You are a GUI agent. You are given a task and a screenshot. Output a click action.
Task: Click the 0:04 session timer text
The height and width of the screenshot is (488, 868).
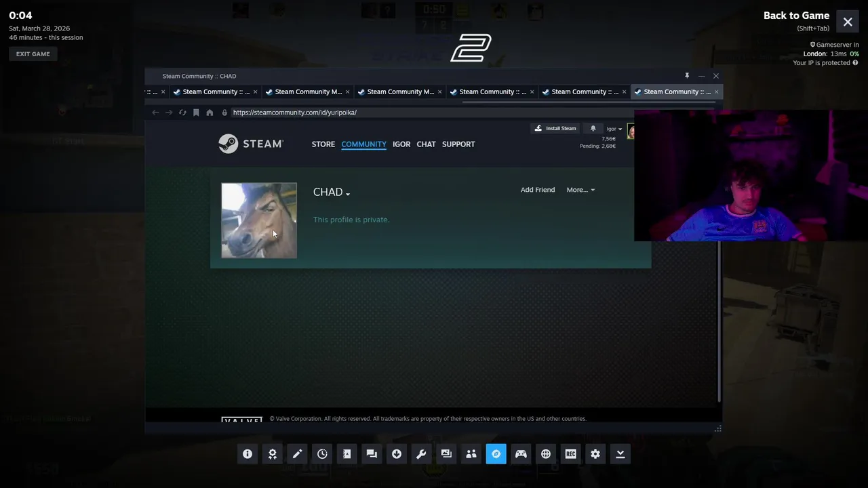pyautogui.click(x=20, y=16)
